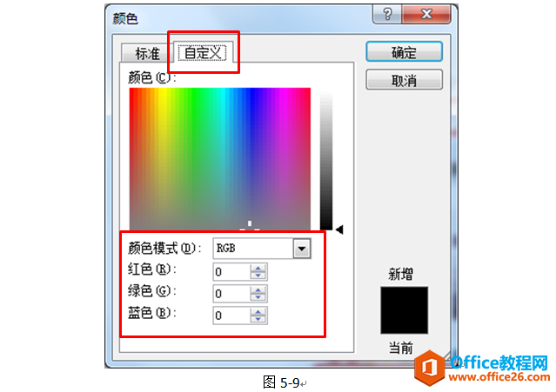Click the help question mark button
This screenshot has width=556, height=392.
pos(387,14)
